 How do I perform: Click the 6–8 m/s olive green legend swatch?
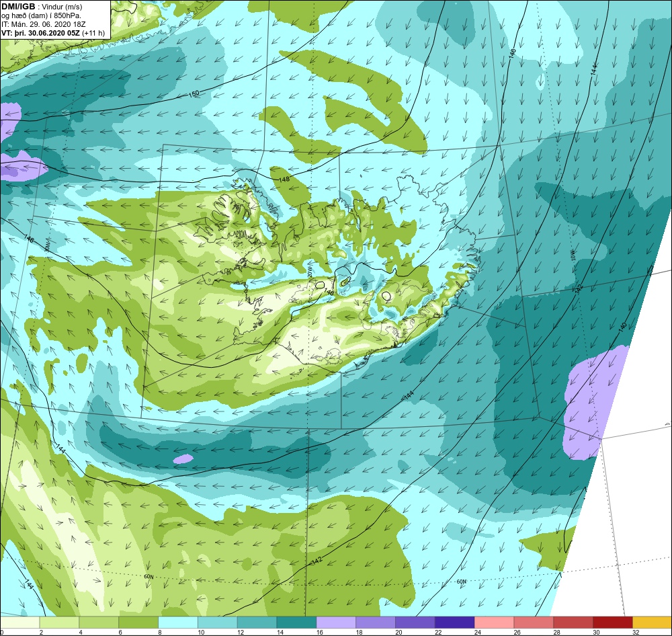pos(138,623)
